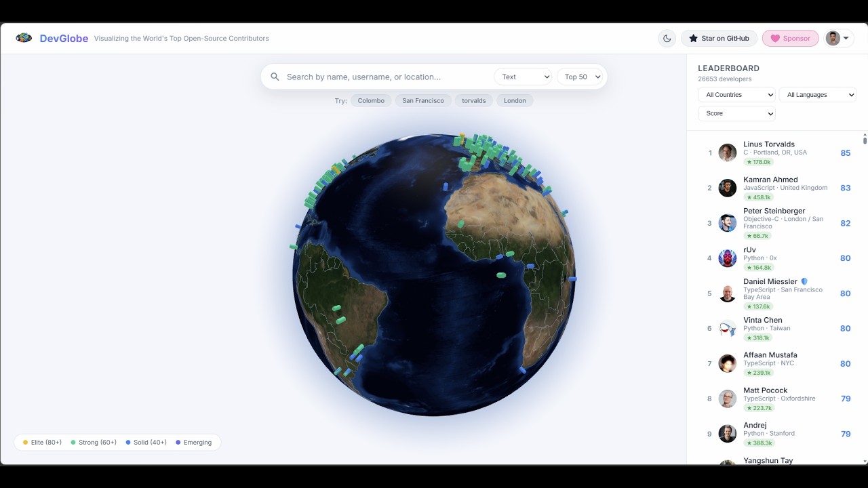Click Linus Torvalds' score 85
The image size is (868, 488).
coord(846,153)
